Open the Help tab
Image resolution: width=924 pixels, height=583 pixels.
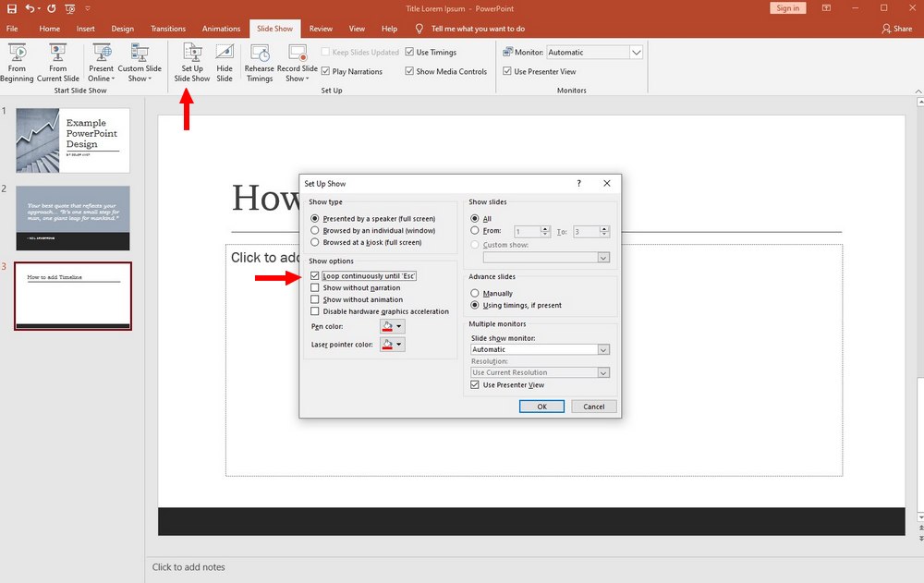pos(389,29)
